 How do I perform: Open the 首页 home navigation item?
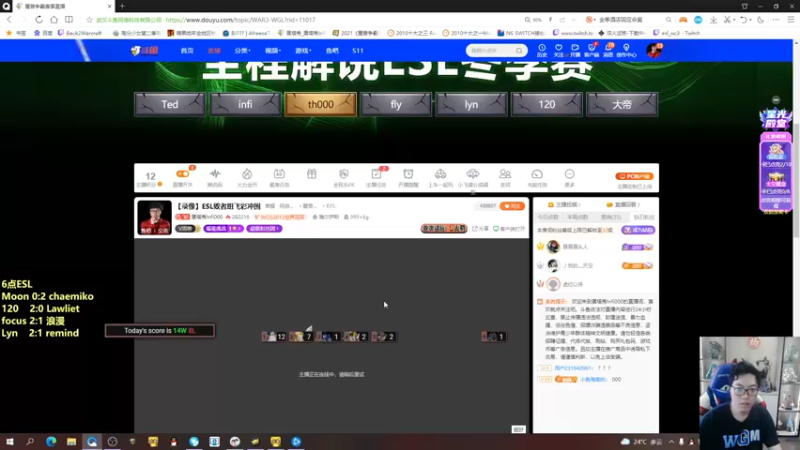[x=187, y=51]
